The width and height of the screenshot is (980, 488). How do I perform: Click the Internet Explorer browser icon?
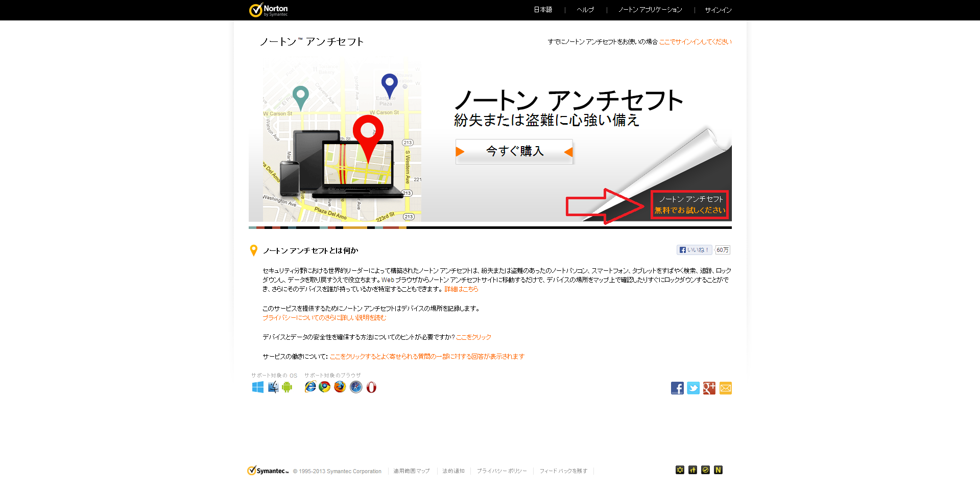pos(310,387)
